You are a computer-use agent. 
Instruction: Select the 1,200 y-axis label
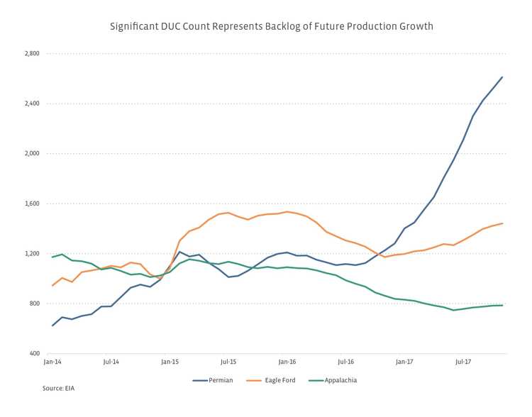coord(31,254)
